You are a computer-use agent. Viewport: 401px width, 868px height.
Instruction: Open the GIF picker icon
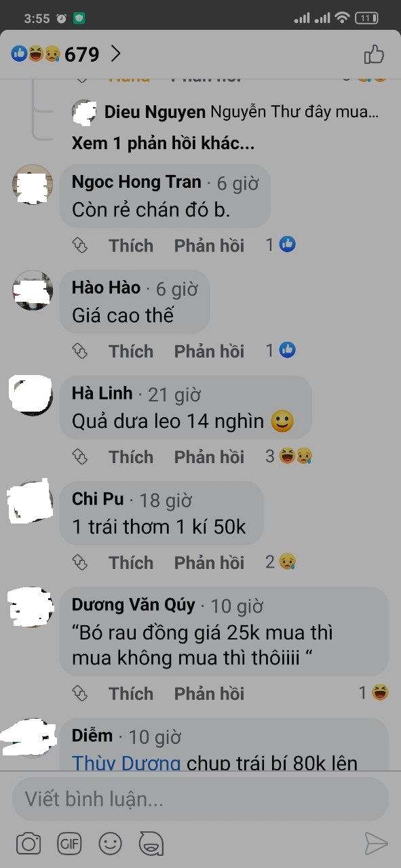(69, 844)
